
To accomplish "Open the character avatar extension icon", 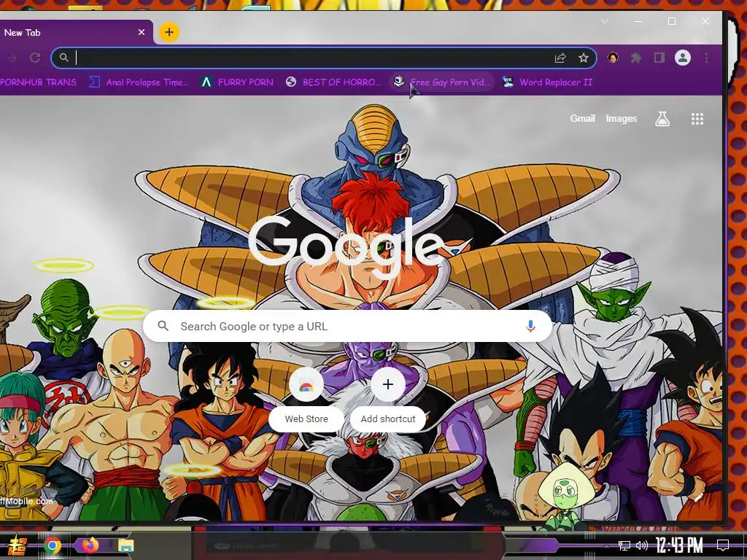I will point(613,58).
